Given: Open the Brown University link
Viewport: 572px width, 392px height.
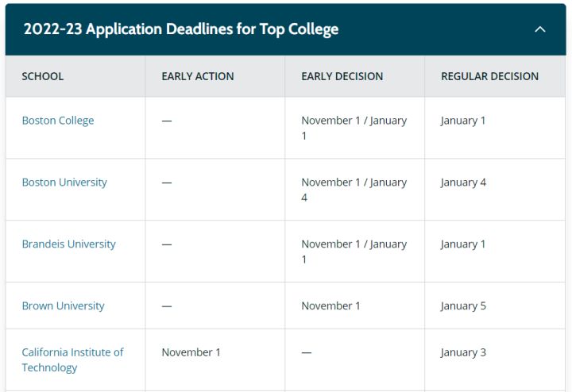Looking at the screenshot, I should pos(63,306).
